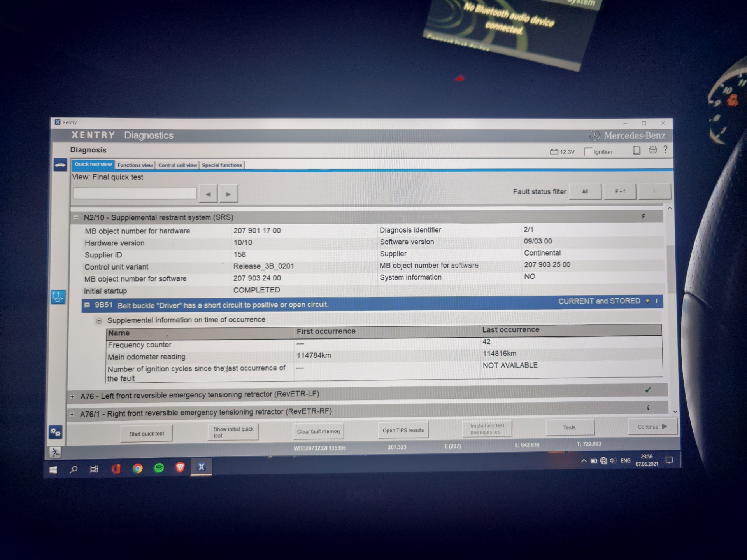Click the vertical scrollbar thumb
Image resolution: width=747 pixels, height=560 pixels.
(671, 269)
